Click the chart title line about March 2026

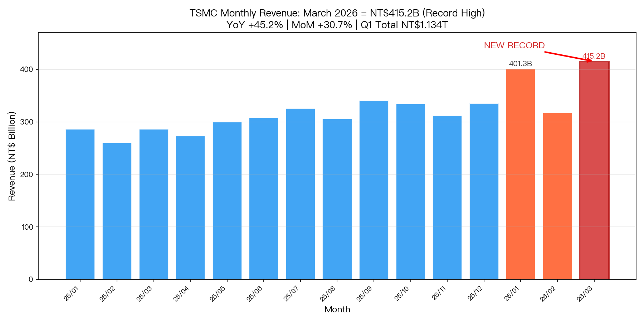coord(337,13)
